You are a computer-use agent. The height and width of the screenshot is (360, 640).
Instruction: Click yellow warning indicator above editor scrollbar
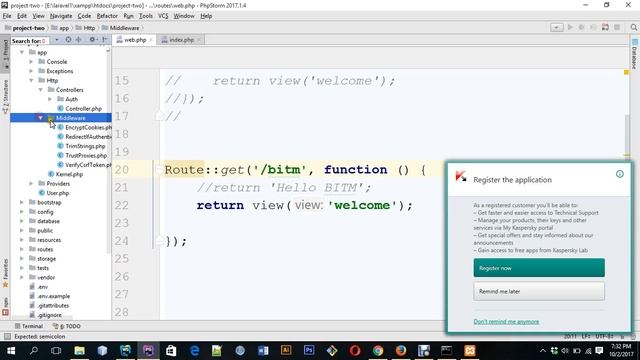coord(626,72)
